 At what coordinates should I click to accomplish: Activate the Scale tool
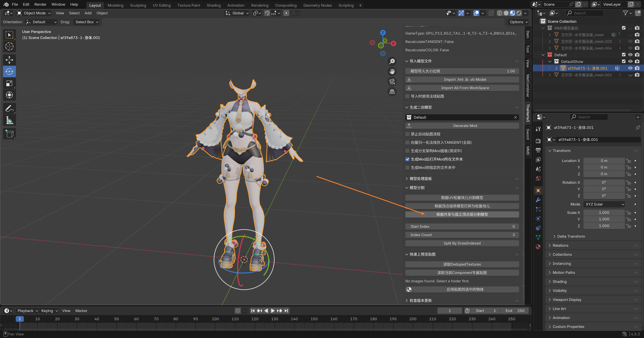tap(9, 83)
